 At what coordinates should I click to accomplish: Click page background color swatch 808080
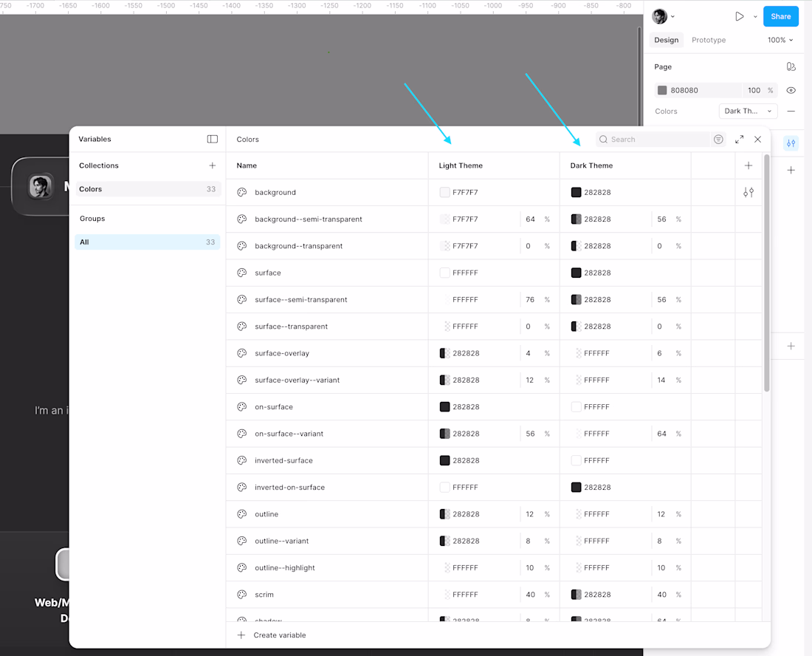coord(662,90)
